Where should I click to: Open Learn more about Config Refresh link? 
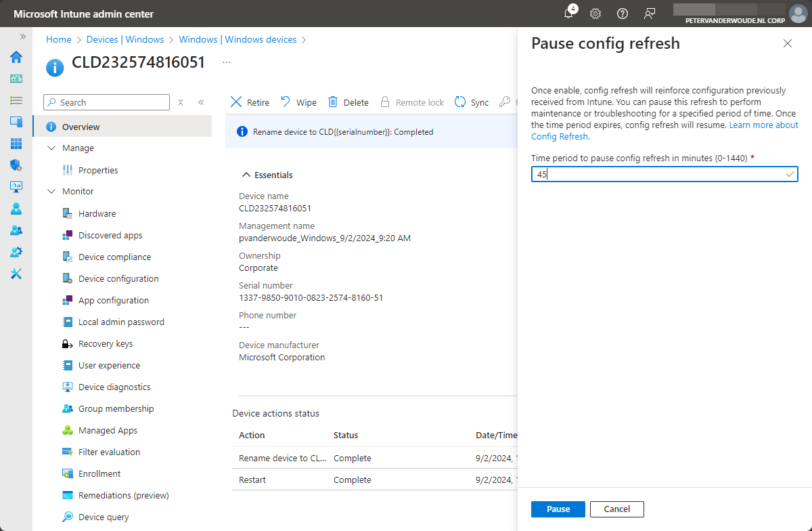763,125
